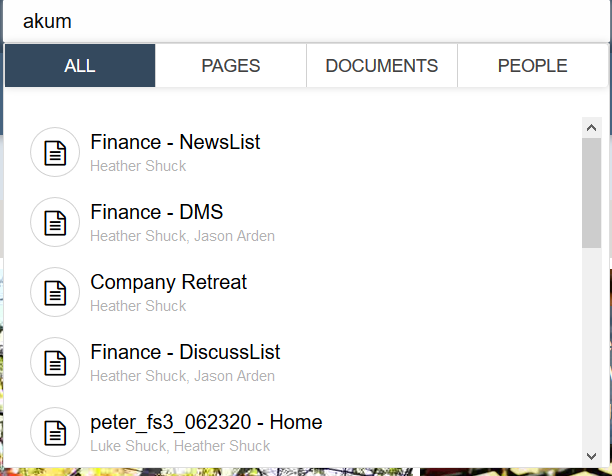
Task: Go to Company Retreat page
Action: pos(168,282)
